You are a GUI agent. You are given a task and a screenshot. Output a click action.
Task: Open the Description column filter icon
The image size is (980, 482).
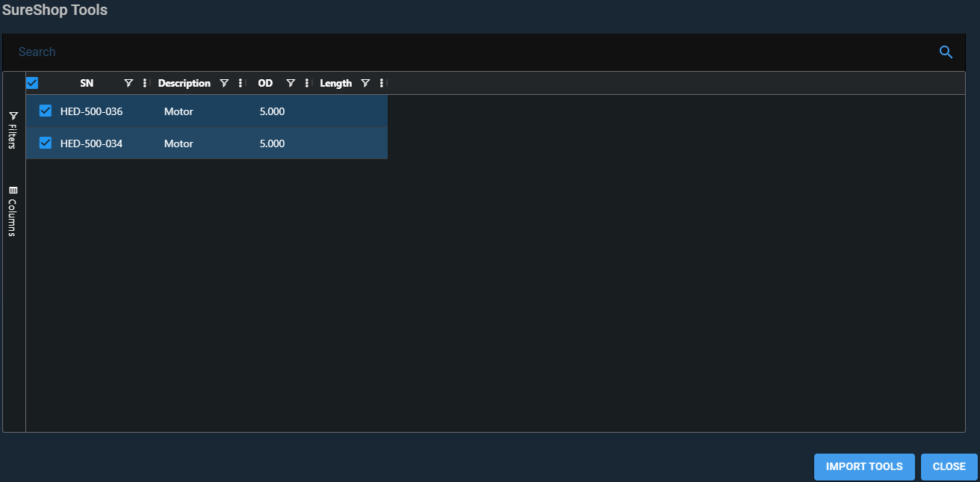[x=224, y=83]
